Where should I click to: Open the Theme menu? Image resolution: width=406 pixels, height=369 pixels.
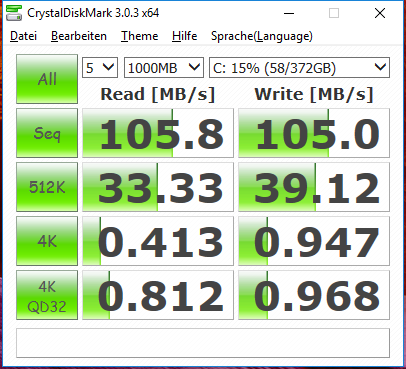coord(139,36)
